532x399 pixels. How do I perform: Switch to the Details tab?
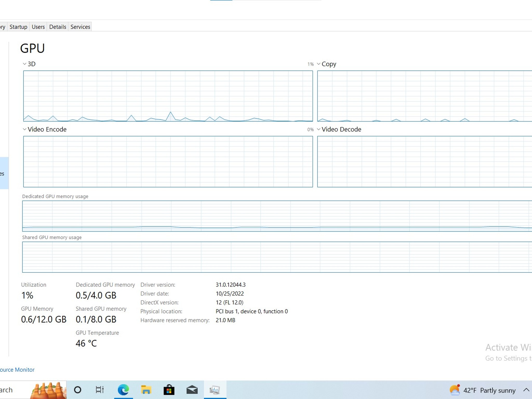click(x=58, y=27)
